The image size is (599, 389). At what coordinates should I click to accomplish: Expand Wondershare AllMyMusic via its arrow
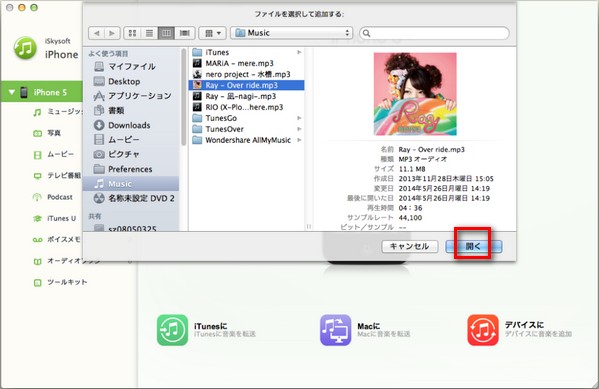click(x=299, y=140)
